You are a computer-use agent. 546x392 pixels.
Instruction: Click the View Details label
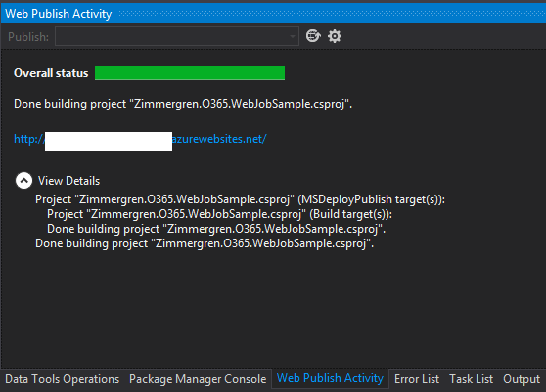click(x=68, y=181)
